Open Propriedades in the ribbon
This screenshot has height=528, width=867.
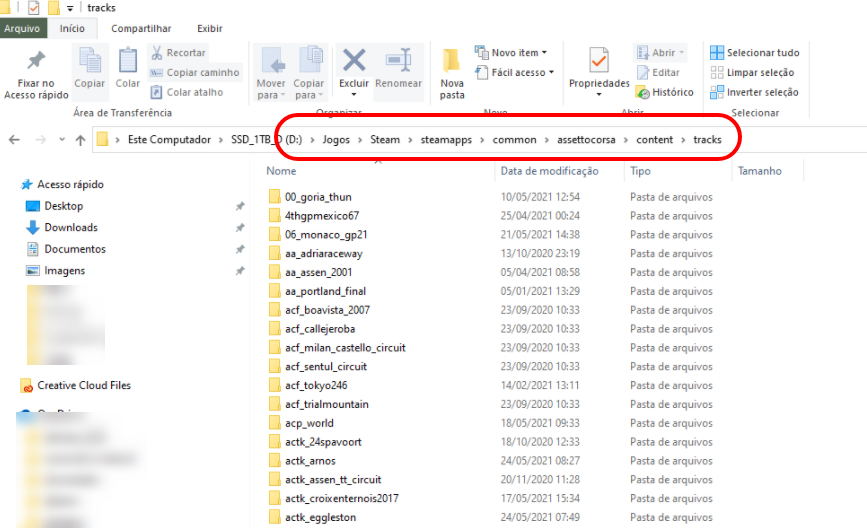(x=599, y=72)
